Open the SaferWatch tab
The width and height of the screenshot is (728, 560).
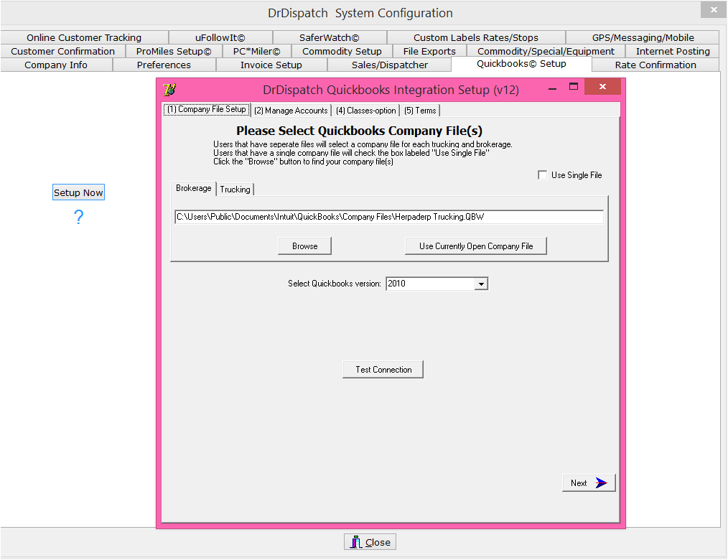(329, 37)
